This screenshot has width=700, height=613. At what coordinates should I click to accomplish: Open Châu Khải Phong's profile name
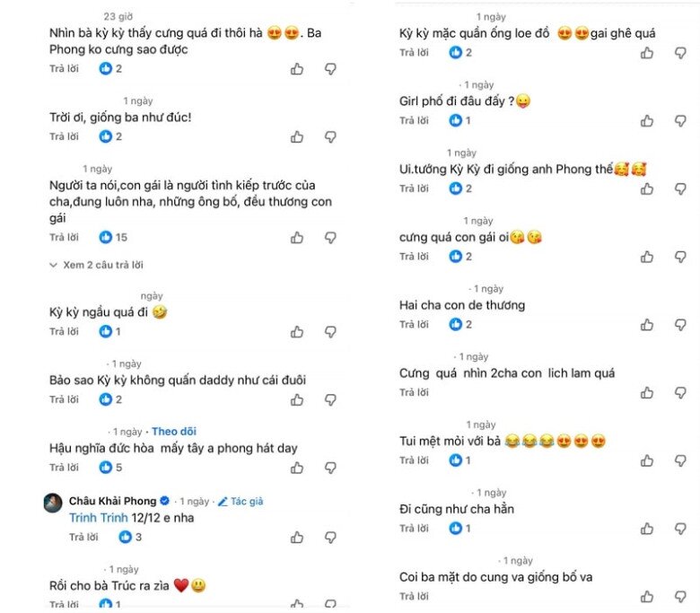tap(112, 501)
